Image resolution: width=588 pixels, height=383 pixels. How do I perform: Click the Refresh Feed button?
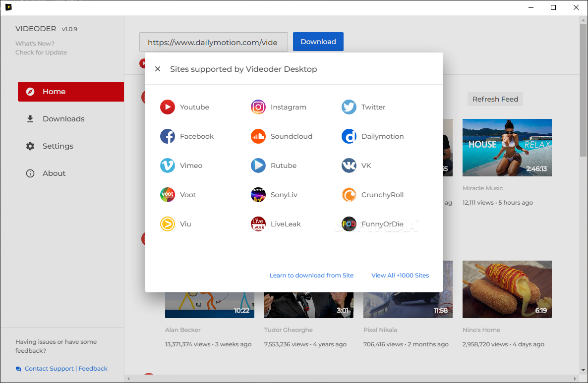tap(495, 99)
